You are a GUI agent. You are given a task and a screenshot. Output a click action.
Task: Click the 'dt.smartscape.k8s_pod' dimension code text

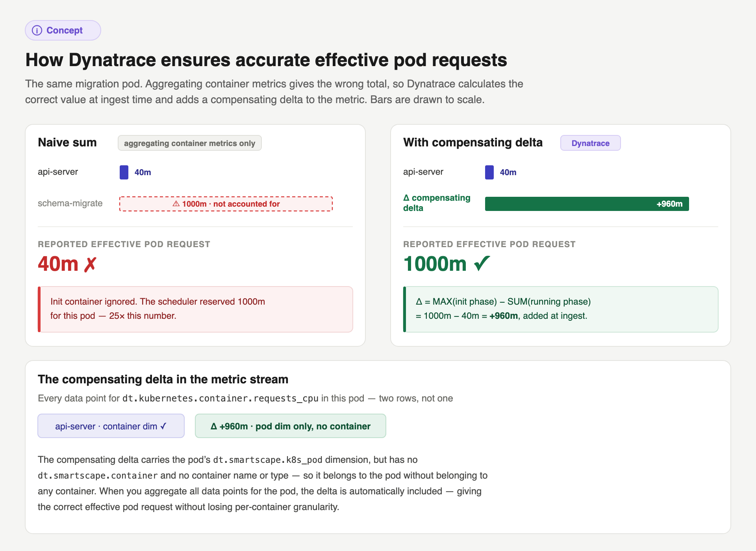click(x=268, y=460)
